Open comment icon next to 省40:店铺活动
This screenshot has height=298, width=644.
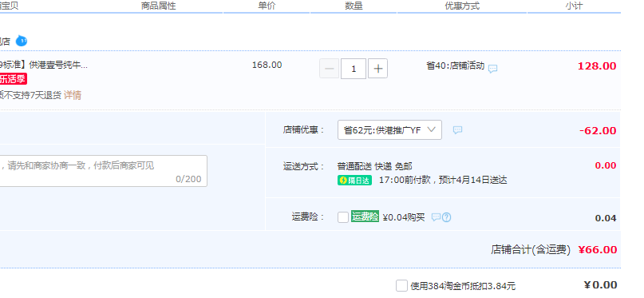tap(493, 69)
